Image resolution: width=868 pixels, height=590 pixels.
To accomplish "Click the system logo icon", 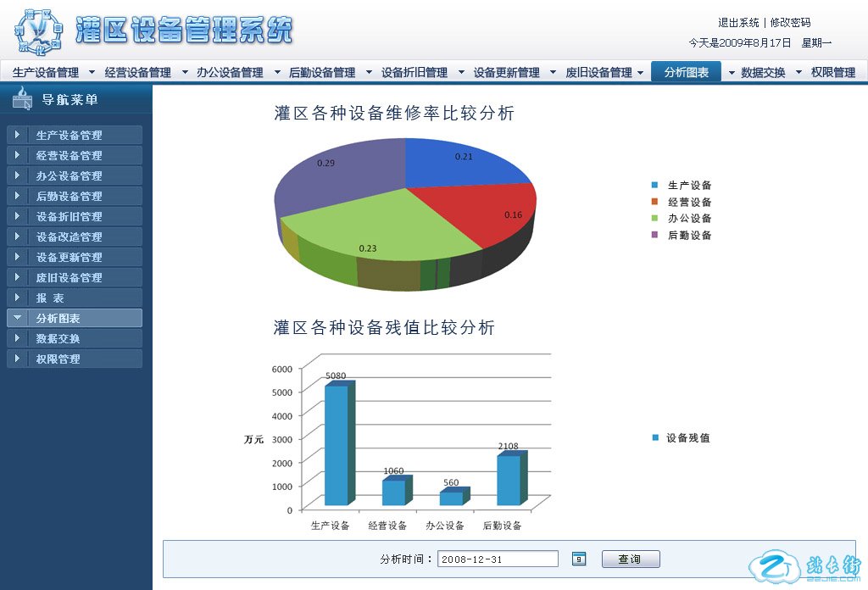I will 38,31.
